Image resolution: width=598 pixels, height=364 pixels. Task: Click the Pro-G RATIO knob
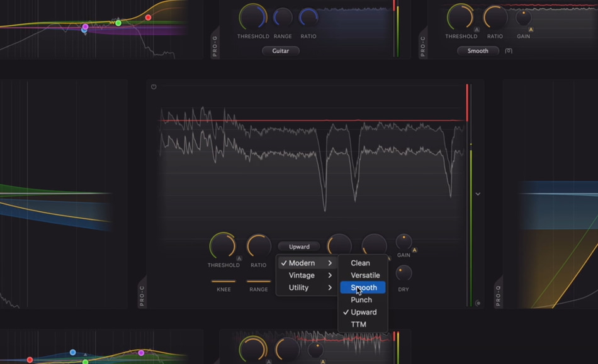(x=308, y=18)
